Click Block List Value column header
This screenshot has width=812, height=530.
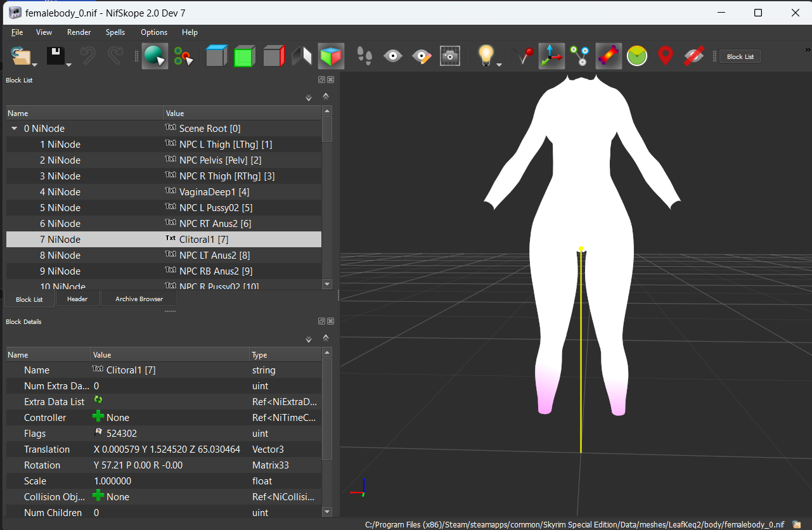[x=243, y=113]
